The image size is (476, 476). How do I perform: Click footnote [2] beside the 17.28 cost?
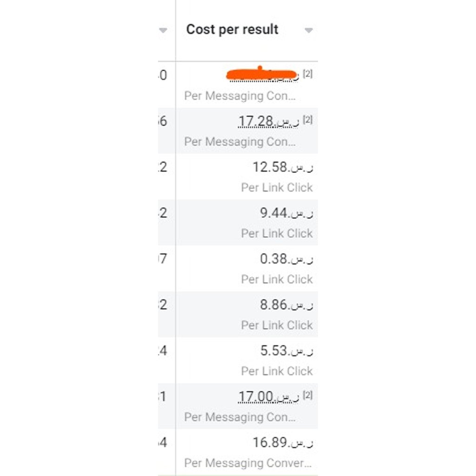[308, 119]
